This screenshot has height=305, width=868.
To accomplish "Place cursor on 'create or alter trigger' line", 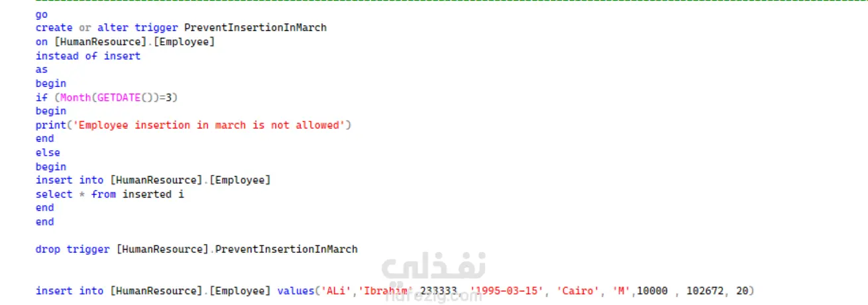I will (x=181, y=28).
